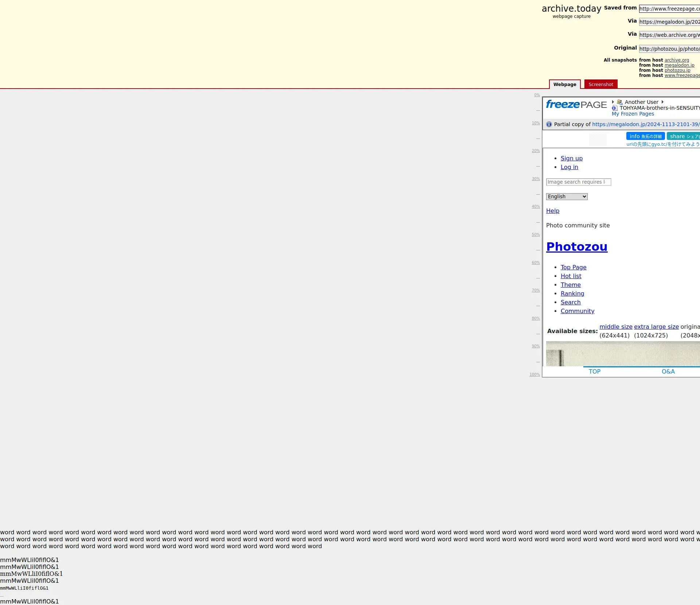Click the Another User people icon
The image size is (700, 605).
tap(620, 102)
